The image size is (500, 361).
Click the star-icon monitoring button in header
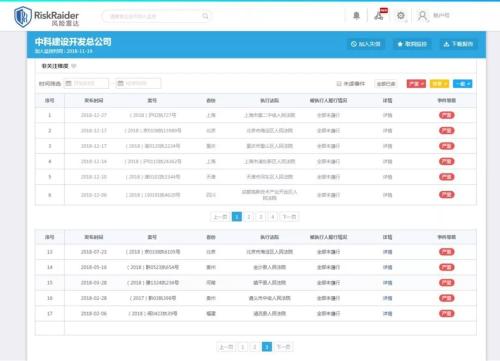coord(412,44)
